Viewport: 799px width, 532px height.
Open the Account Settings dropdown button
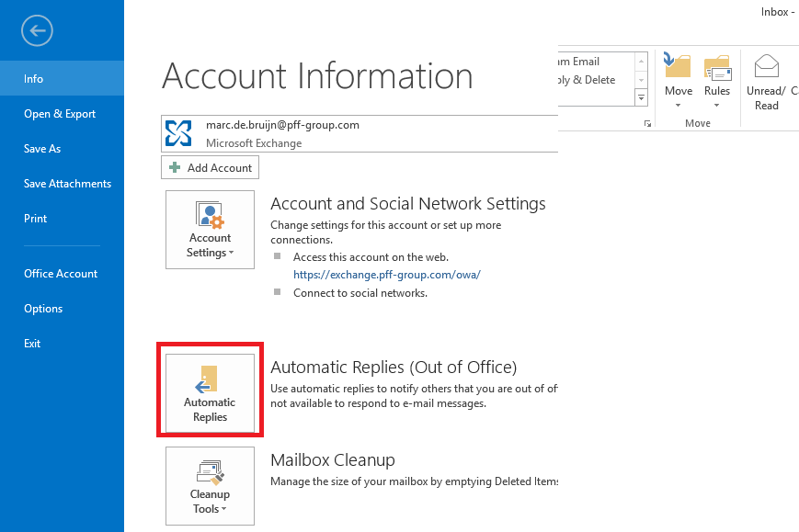pos(210,230)
